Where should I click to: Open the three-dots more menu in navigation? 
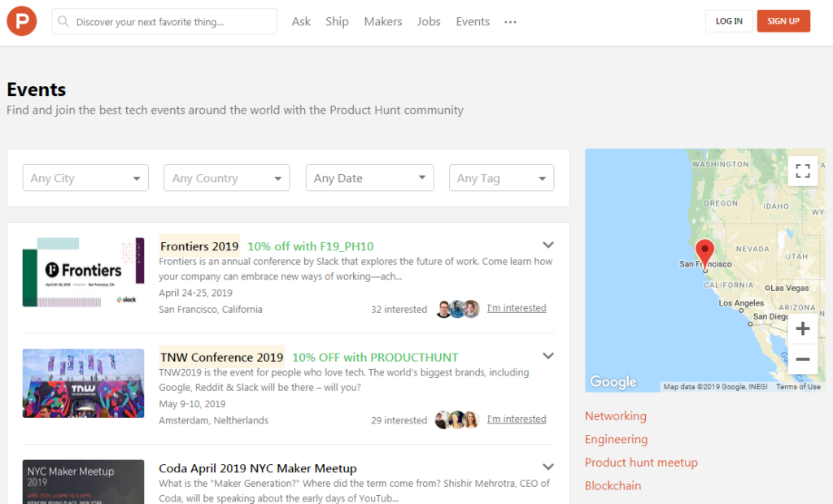pyautogui.click(x=510, y=22)
